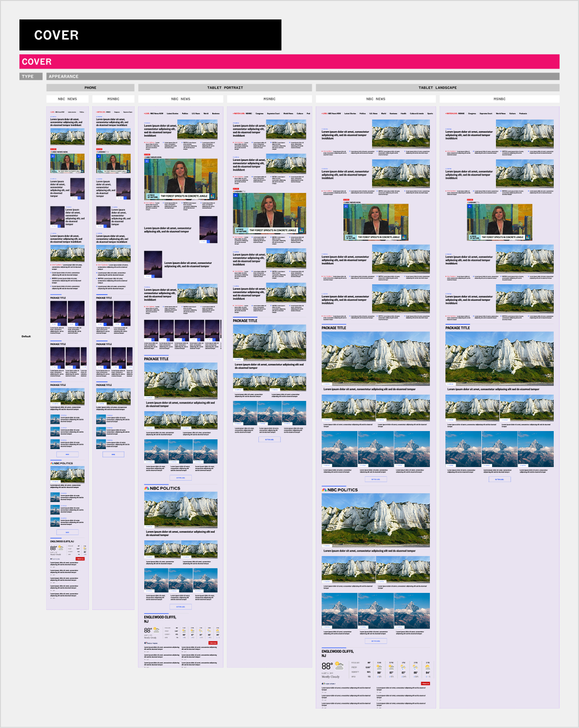579x728 pixels.
Task: Open Sports in tablet landscape NBC News nav
Action: tap(430, 113)
